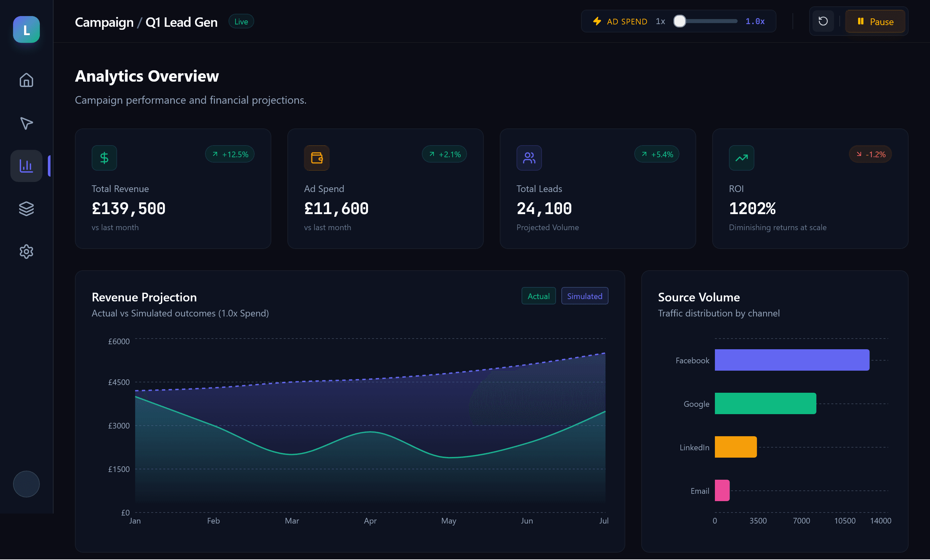Click the Google bar in Source Volume
This screenshot has height=560, width=930.
(x=765, y=403)
